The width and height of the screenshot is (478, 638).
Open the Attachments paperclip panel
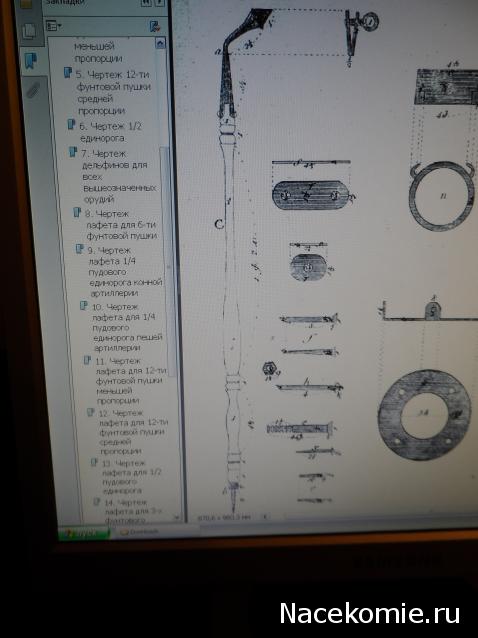[x=33, y=90]
